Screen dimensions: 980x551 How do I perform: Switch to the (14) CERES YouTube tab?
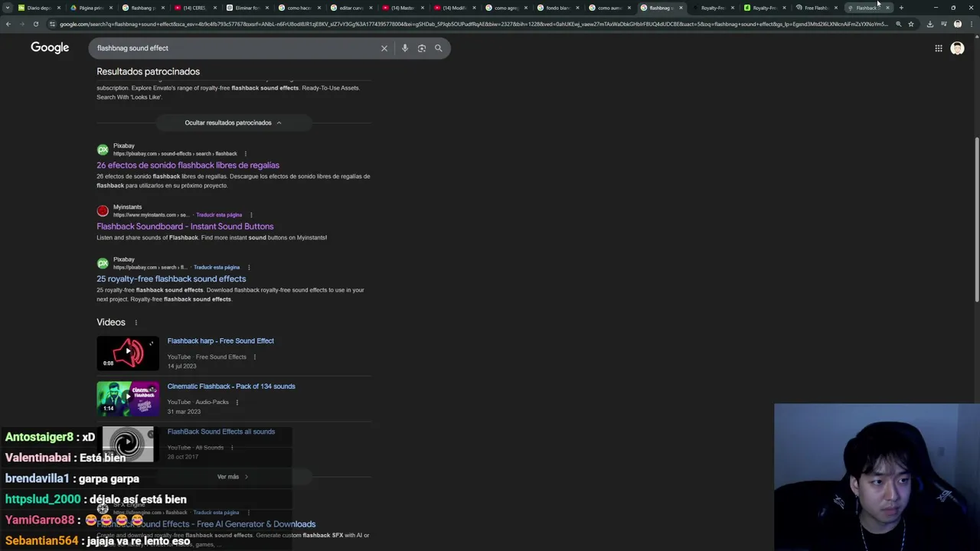tap(194, 8)
